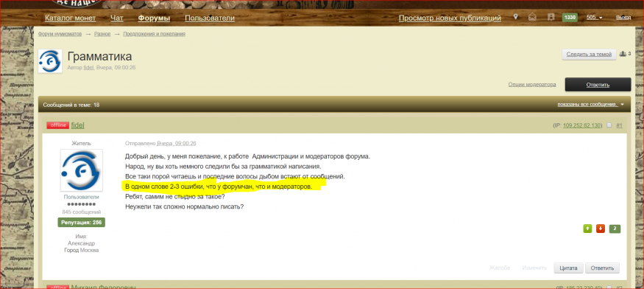Click the green 1330 reputation badge

point(570,17)
